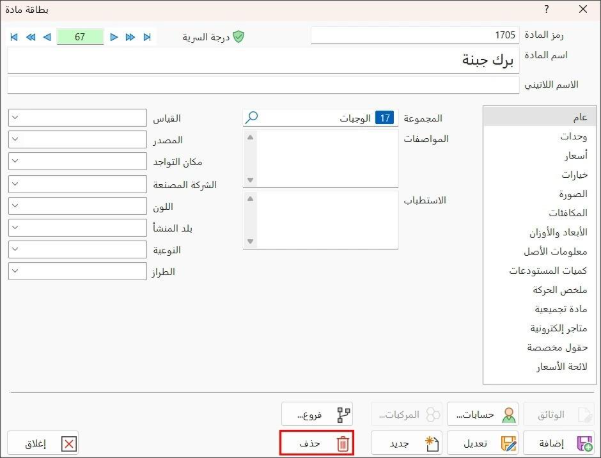Go to the previous record
The image size is (601, 458).
(x=47, y=37)
